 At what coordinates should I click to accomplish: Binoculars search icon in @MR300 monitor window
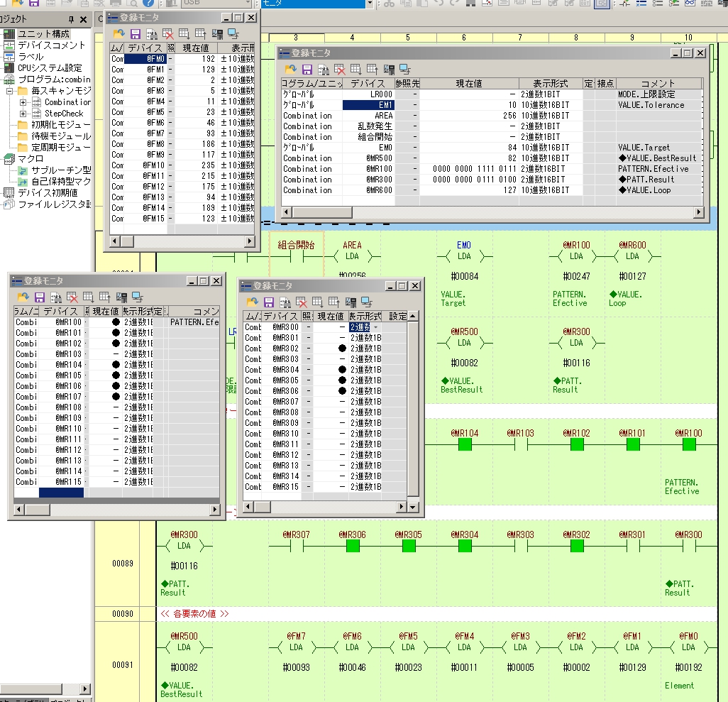(x=285, y=302)
